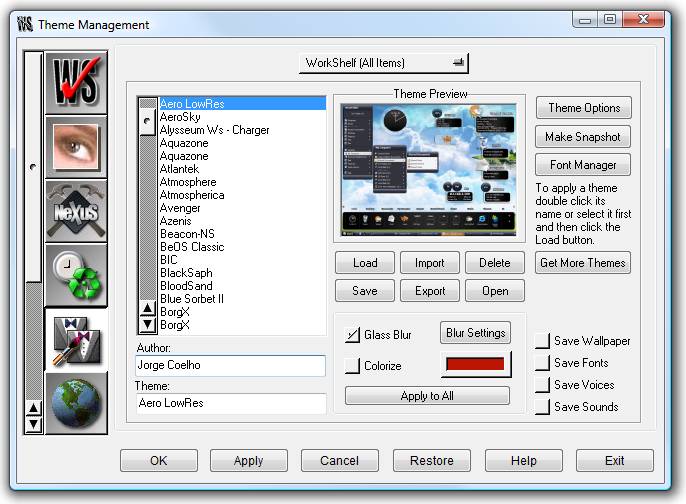This screenshot has height=504, width=686.
Task: Click the OK button
Action: [159, 461]
